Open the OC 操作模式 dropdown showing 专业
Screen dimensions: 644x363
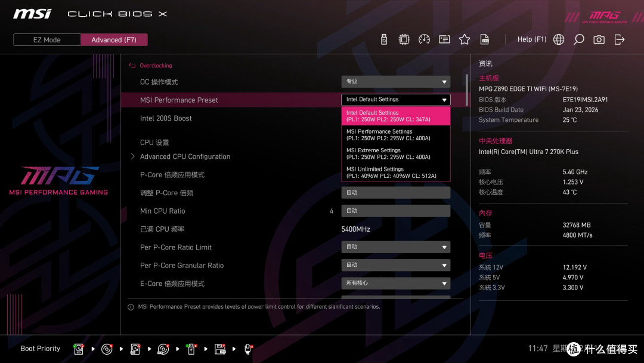point(395,81)
